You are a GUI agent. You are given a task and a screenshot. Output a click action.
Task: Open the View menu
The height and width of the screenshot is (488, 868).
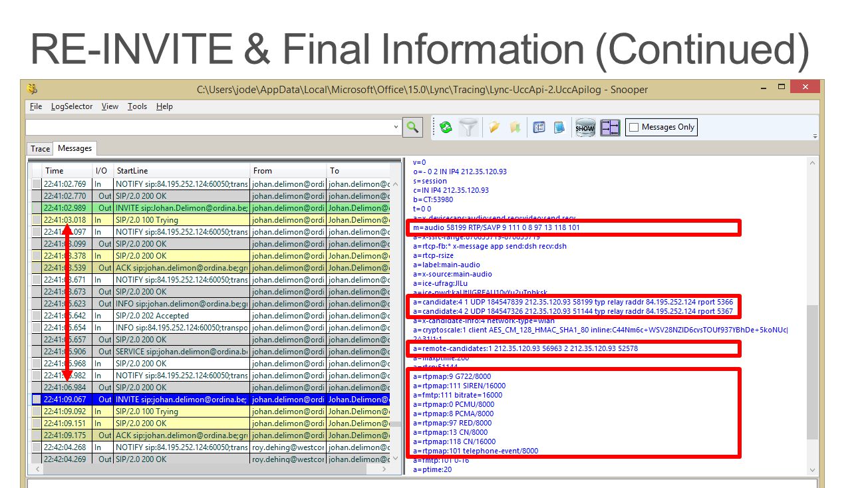[110, 106]
